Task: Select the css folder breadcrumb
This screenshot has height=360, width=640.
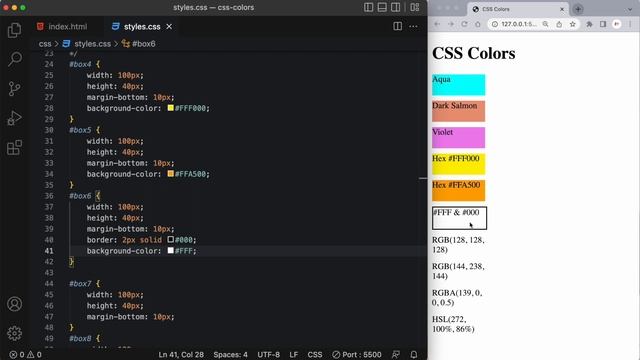Action: [45, 44]
